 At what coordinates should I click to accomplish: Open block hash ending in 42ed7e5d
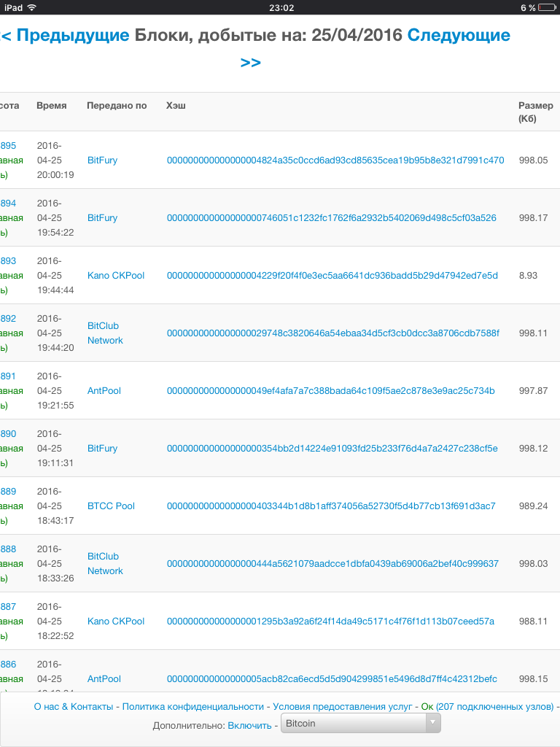pos(332,276)
